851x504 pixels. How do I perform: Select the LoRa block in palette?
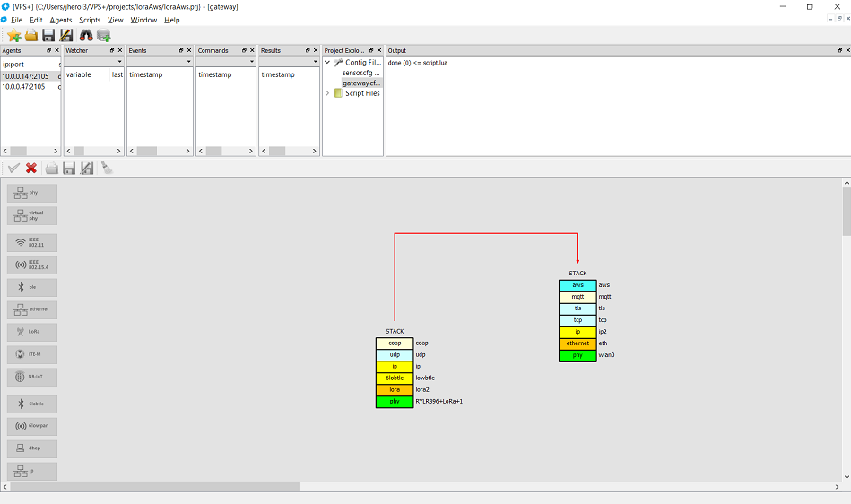(32, 332)
